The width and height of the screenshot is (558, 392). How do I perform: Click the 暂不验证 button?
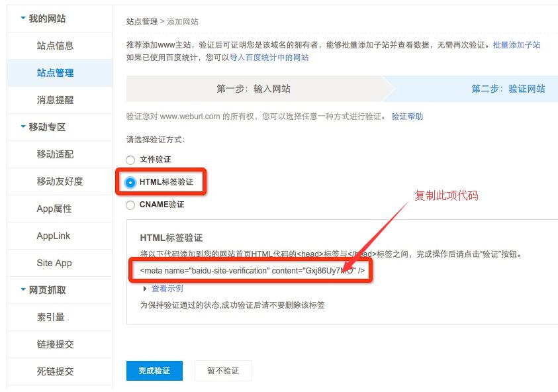[223, 370]
